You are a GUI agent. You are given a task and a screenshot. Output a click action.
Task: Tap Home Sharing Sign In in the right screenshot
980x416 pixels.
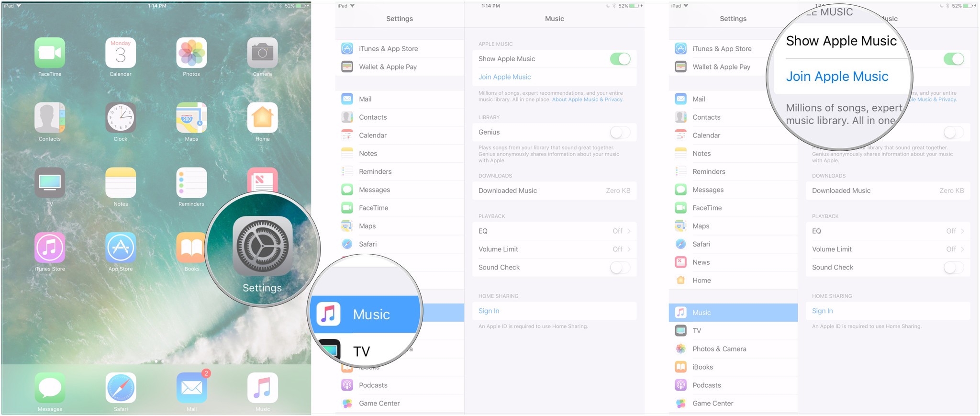[x=822, y=311]
